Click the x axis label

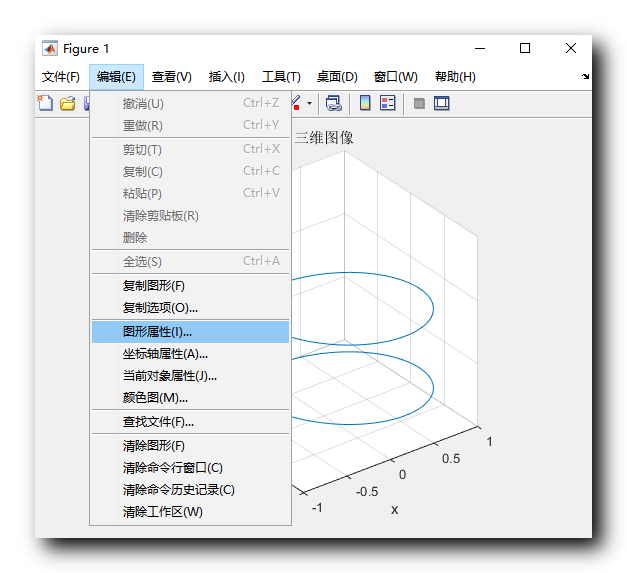(x=394, y=510)
